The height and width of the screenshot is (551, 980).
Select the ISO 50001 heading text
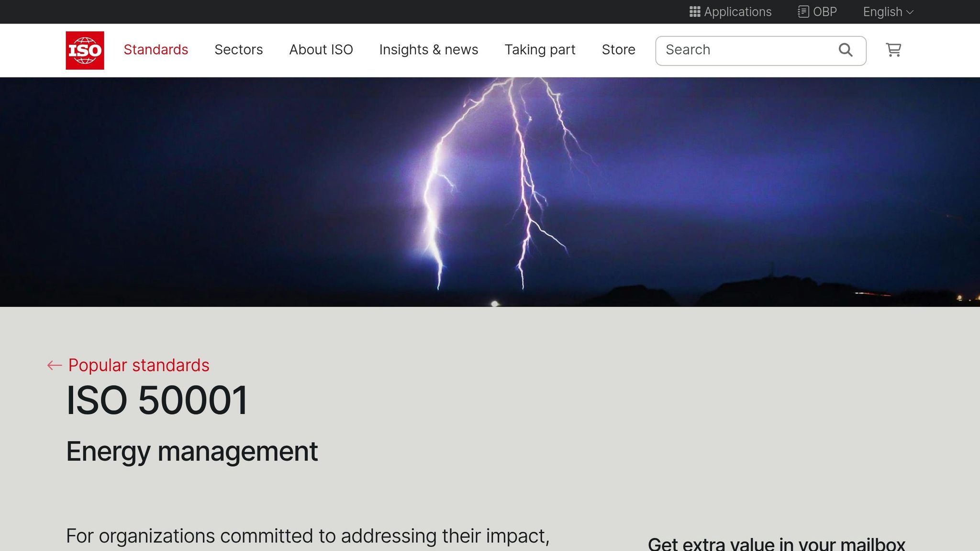[x=157, y=400]
